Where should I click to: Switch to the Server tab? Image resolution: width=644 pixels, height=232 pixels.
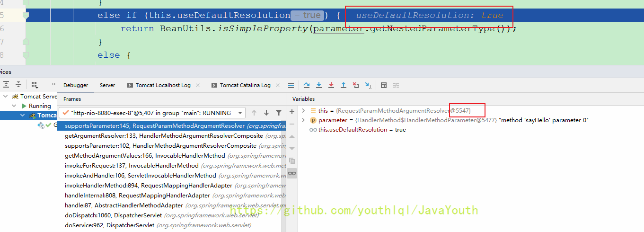click(107, 85)
